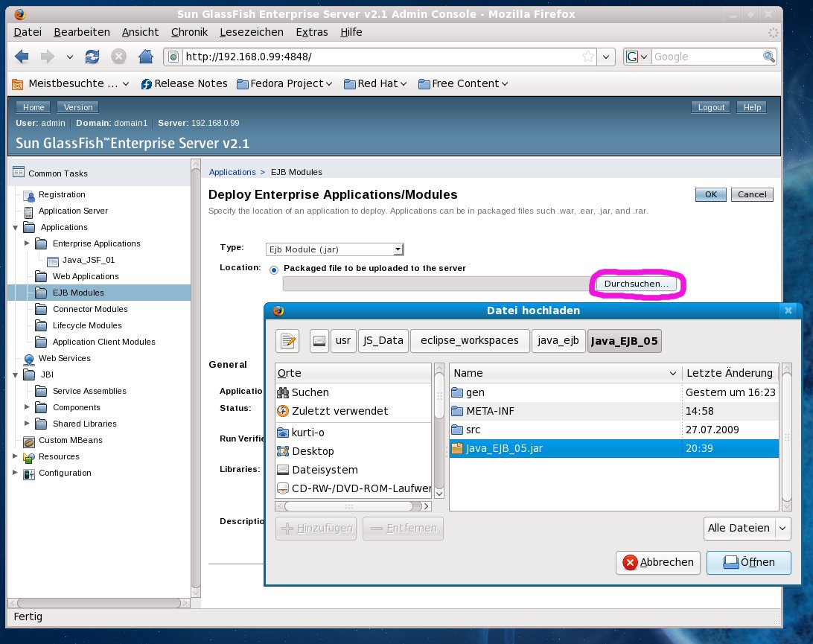The image size is (813, 644).
Task: Select the Packaged file upload radio button
Action: click(274, 269)
